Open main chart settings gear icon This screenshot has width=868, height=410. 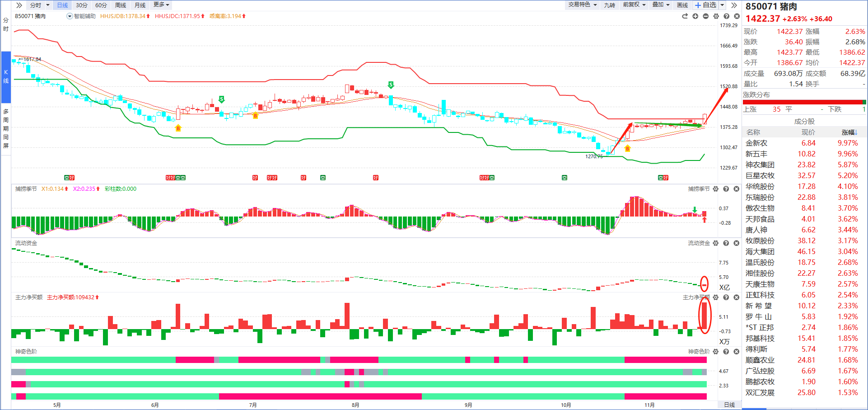pos(716,16)
